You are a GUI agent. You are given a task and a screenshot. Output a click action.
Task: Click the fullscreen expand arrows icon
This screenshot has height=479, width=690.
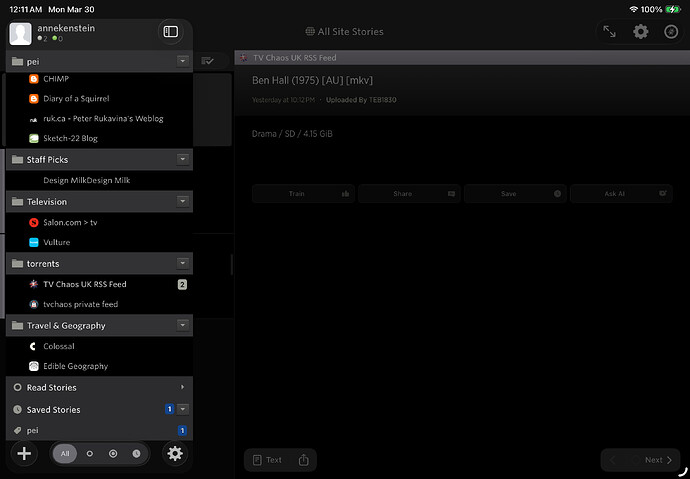point(609,32)
